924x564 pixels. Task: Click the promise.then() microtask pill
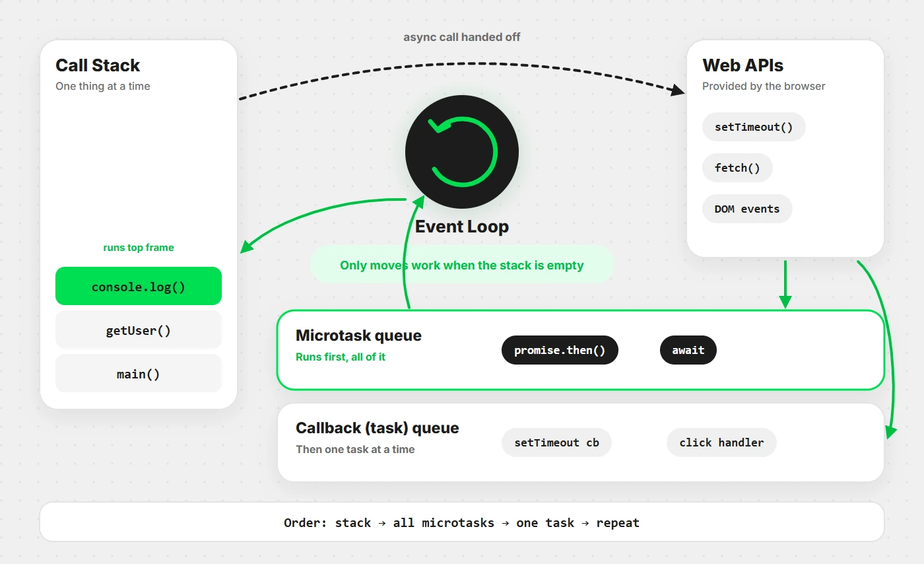[560, 350]
